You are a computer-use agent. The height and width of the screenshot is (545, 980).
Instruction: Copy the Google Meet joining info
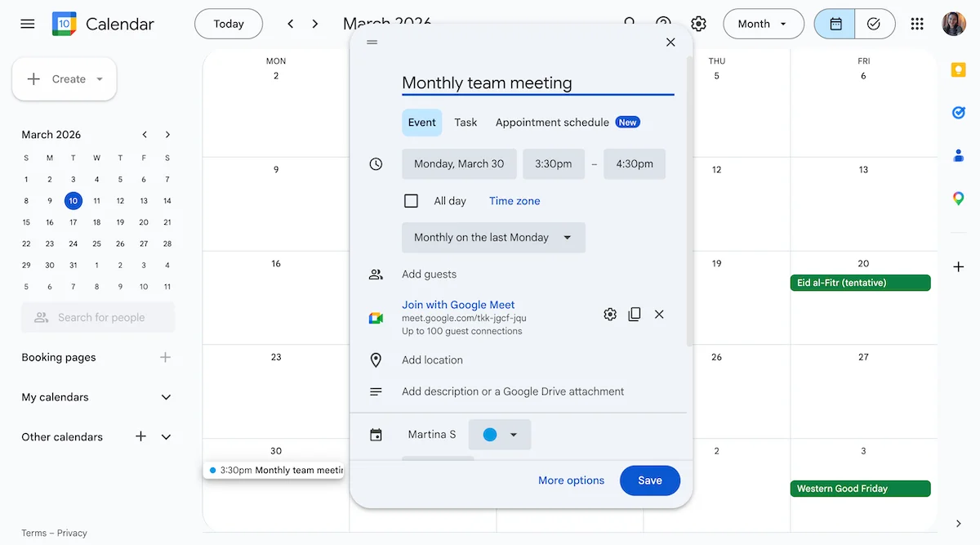[635, 314]
